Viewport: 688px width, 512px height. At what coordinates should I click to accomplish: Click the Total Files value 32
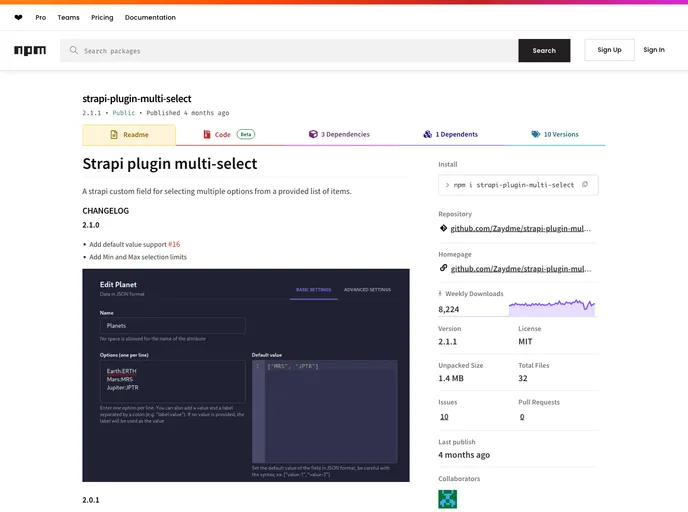(x=523, y=379)
